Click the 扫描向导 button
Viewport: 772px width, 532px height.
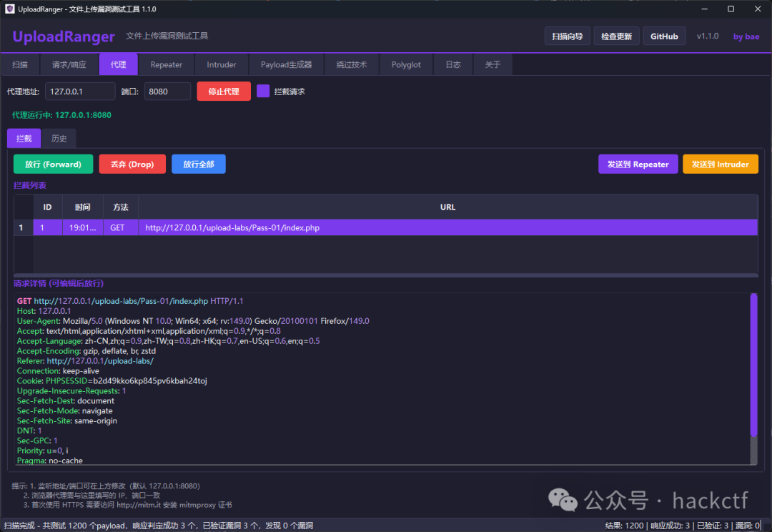[567, 36]
